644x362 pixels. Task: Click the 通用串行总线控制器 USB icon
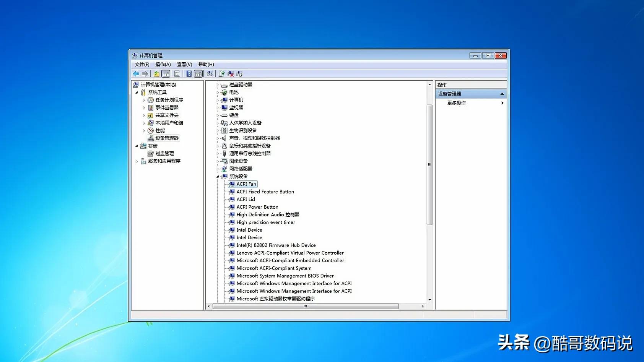[224, 153]
